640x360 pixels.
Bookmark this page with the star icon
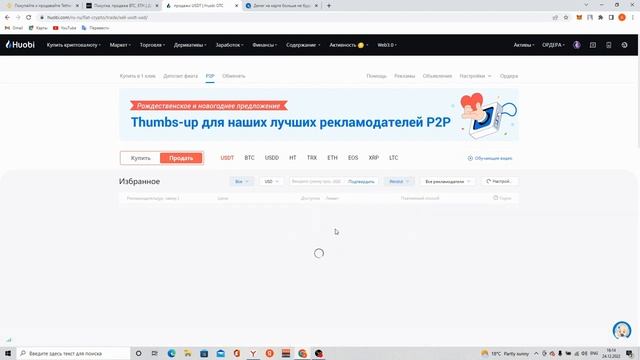pyautogui.click(x=566, y=18)
